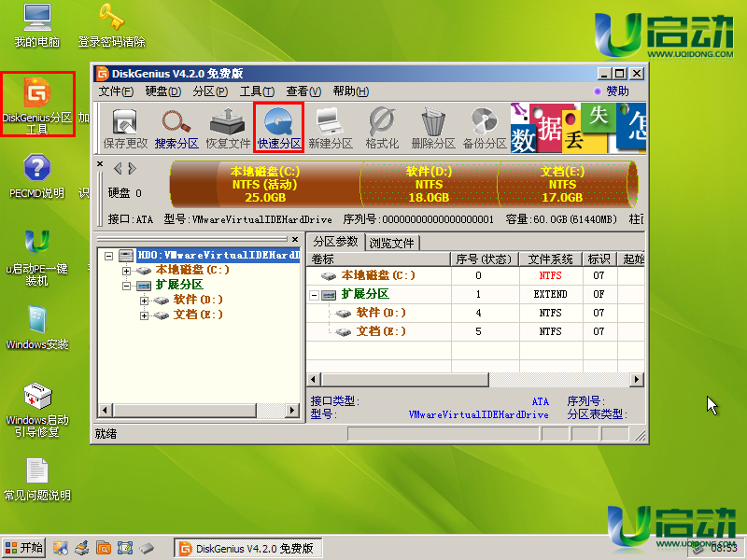Click the data recovery advertisement banner
Screen dimensions: 747x560
(578, 128)
